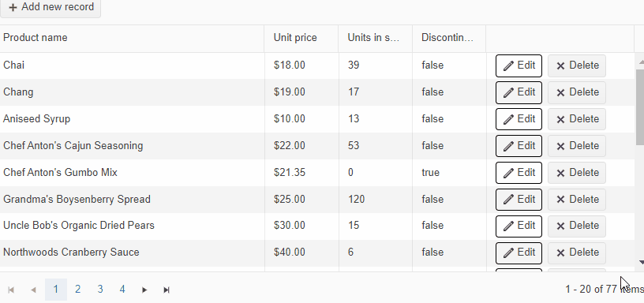Edit Grandma's Boysenberry Spread row
The image size is (644, 303).
click(519, 200)
